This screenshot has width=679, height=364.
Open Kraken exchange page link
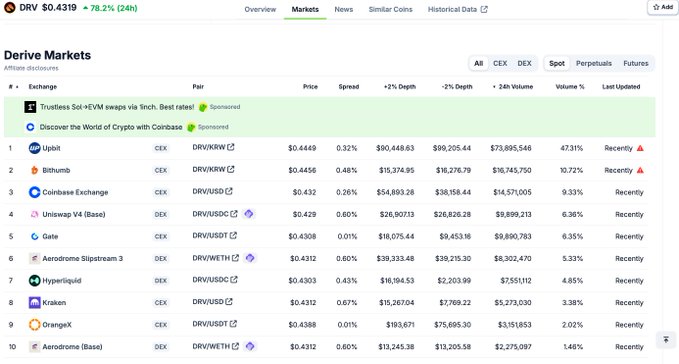54,303
